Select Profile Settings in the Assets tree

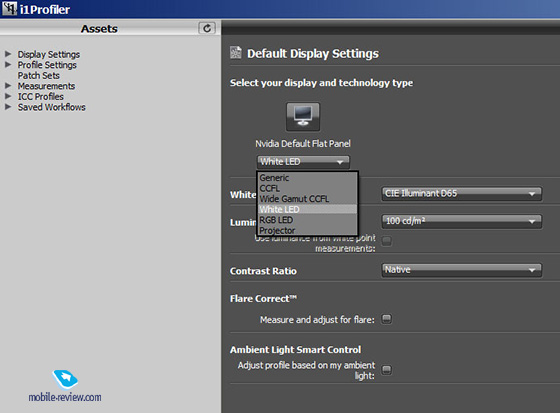tap(47, 65)
